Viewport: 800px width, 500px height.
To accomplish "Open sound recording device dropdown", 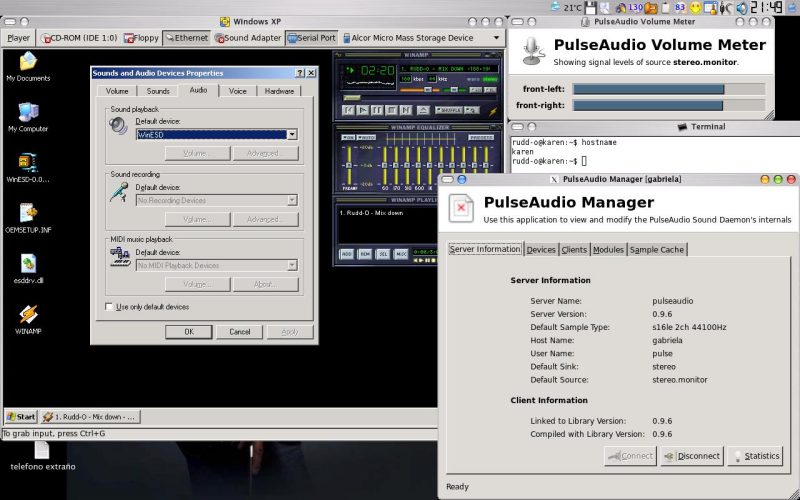I will (x=292, y=200).
